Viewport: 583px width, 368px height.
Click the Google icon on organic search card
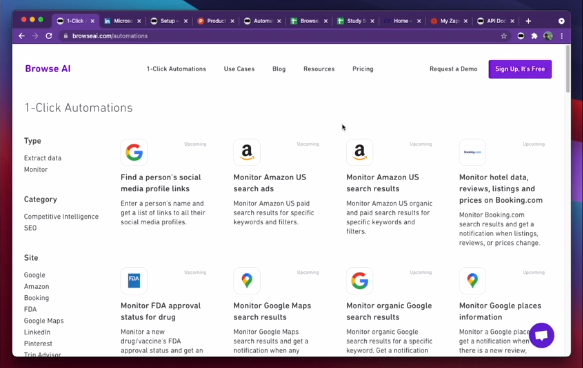pos(360,281)
